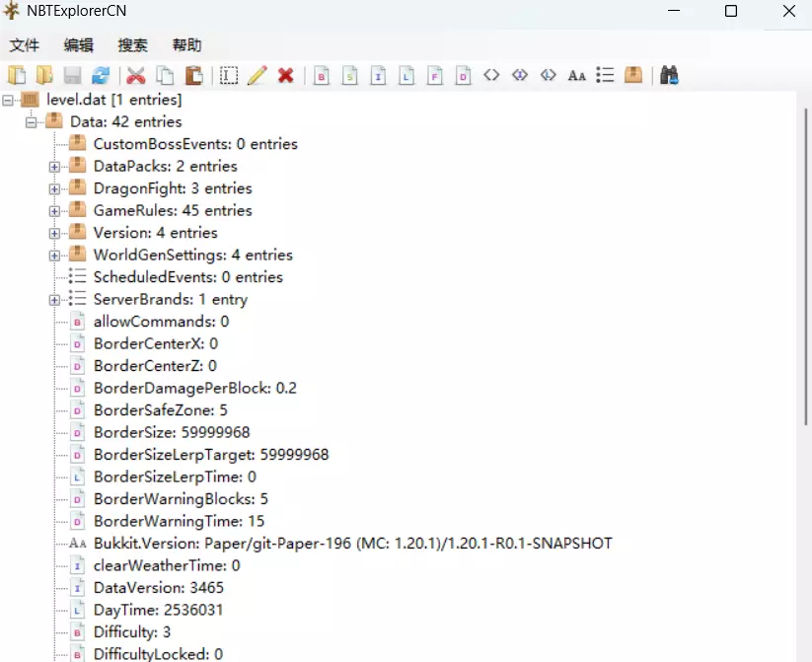Click the Add Byte tag icon
The image size is (812, 662).
[321, 75]
